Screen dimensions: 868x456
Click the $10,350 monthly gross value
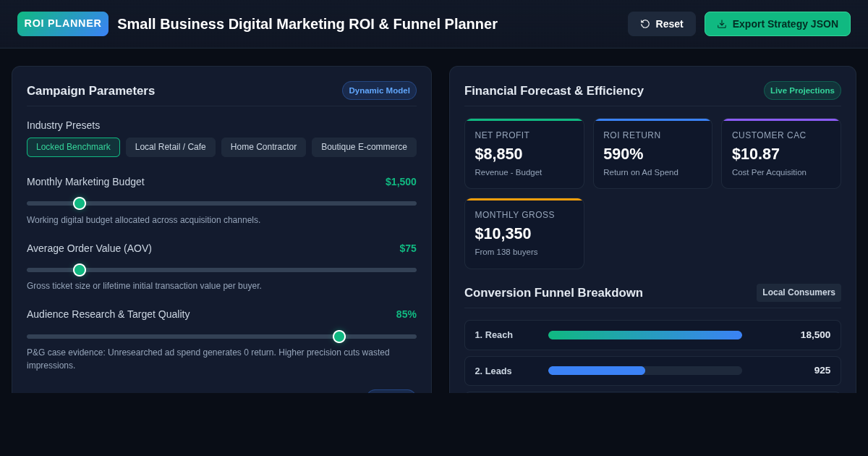tap(503, 234)
